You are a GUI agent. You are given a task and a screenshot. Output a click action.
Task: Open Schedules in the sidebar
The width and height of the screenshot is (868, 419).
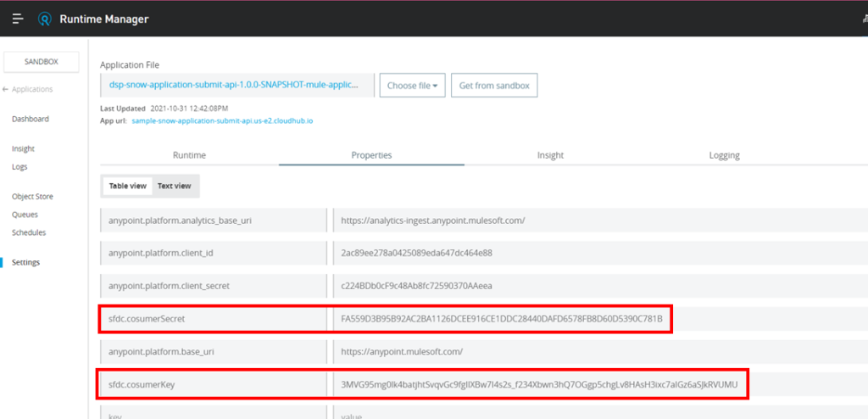[29, 232]
